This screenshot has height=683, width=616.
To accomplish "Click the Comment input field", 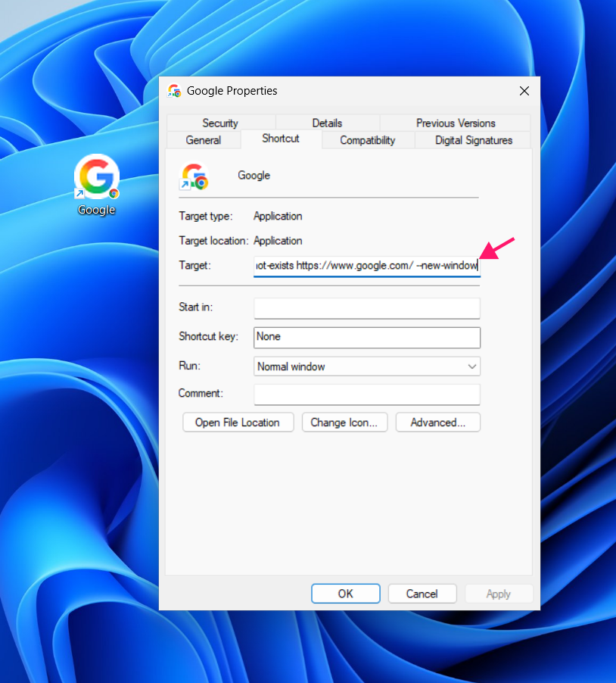I will pyautogui.click(x=367, y=395).
